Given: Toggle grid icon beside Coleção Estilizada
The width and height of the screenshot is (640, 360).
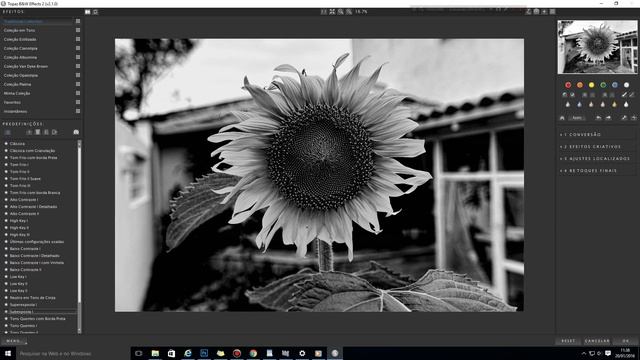Looking at the screenshot, I should pos(78,39).
